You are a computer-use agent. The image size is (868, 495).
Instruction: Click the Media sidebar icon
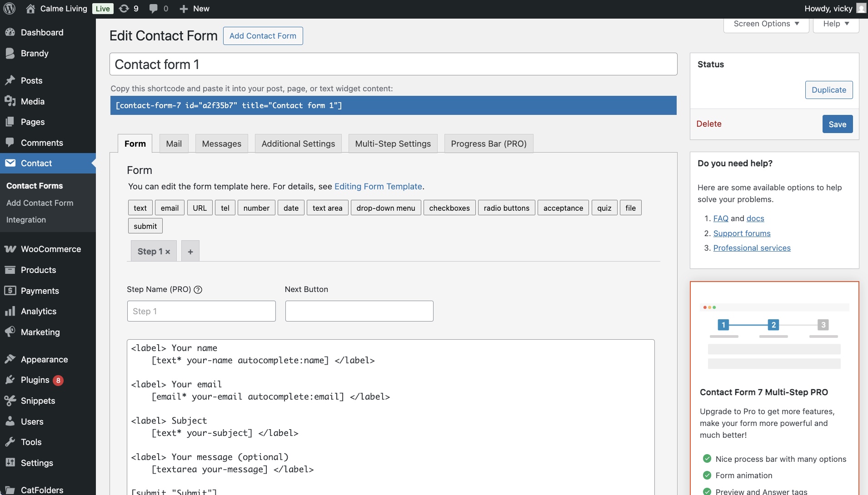pos(10,101)
